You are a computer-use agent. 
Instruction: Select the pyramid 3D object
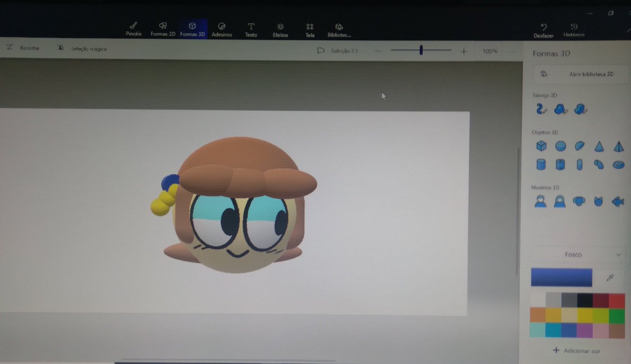click(x=618, y=147)
